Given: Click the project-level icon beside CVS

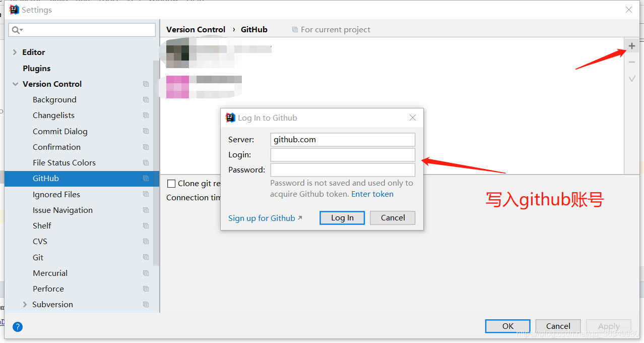Looking at the screenshot, I should pyautogui.click(x=146, y=242).
